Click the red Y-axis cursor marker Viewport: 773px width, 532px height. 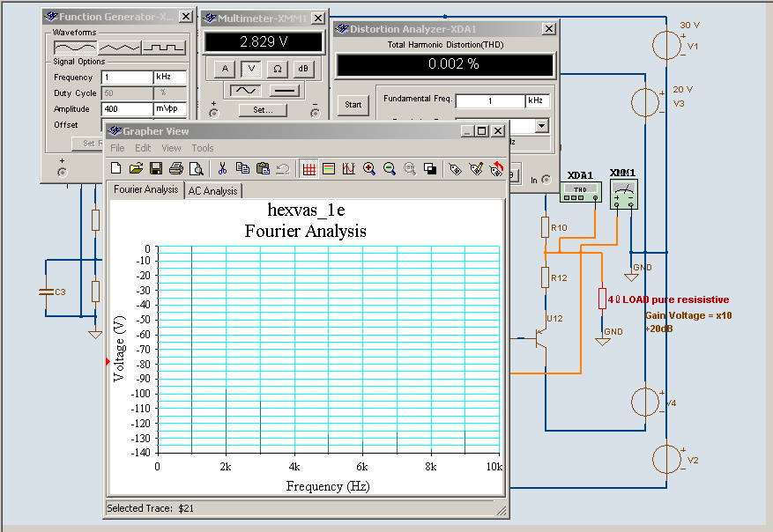(x=108, y=361)
